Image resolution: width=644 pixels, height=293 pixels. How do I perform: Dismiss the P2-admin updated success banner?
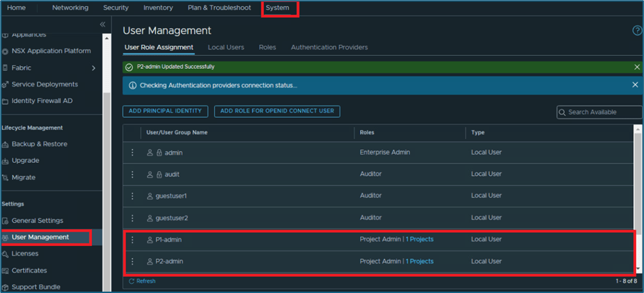(x=636, y=67)
